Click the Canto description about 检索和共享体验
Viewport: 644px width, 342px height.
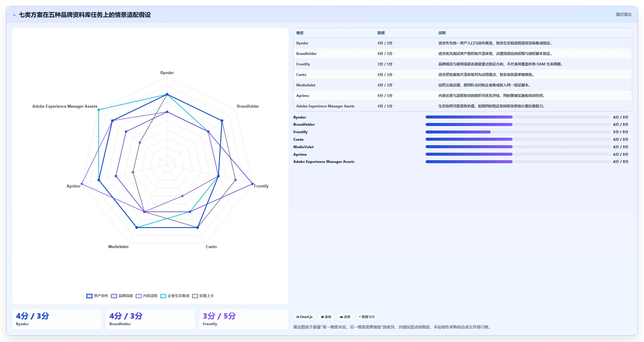pos(486,75)
